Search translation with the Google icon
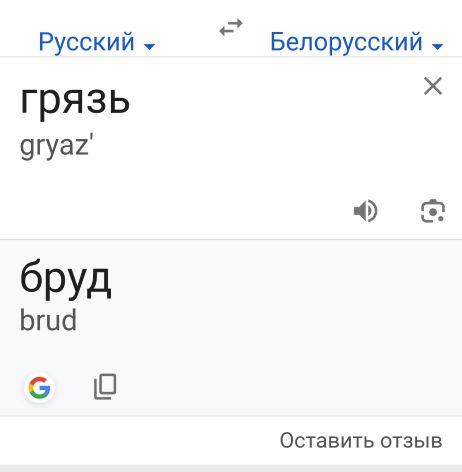Image resolution: width=462 pixels, height=472 pixels. coord(39,387)
